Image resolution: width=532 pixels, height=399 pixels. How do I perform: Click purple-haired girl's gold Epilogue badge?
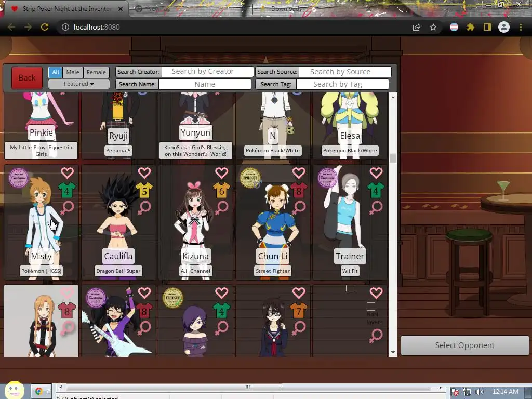(x=173, y=298)
